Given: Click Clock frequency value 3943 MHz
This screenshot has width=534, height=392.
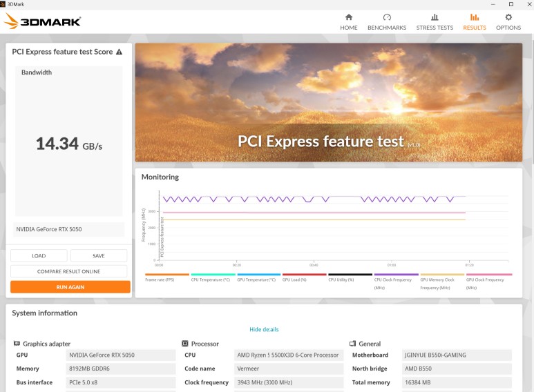Looking at the screenshot, I should tap(289, 382).
